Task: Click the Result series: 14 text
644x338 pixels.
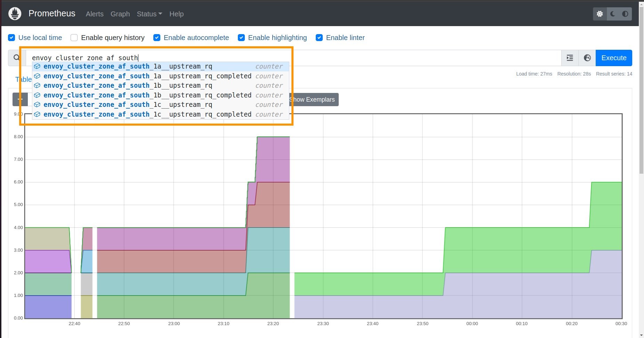Action: pyautogui.click(x=614, y=74)
